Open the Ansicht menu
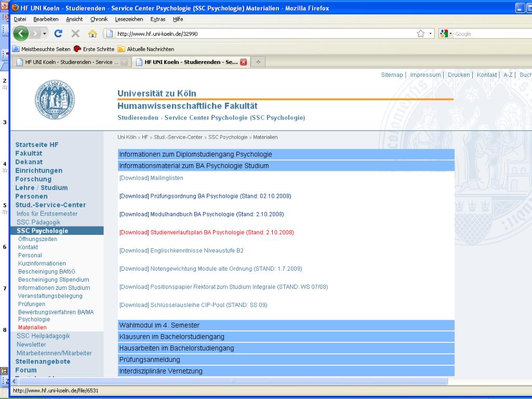Screen dimensions: 532x399 [74, 19]
